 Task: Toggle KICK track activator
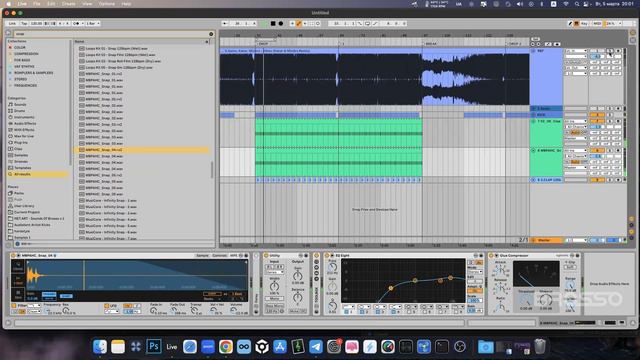(x=596, y=115)
